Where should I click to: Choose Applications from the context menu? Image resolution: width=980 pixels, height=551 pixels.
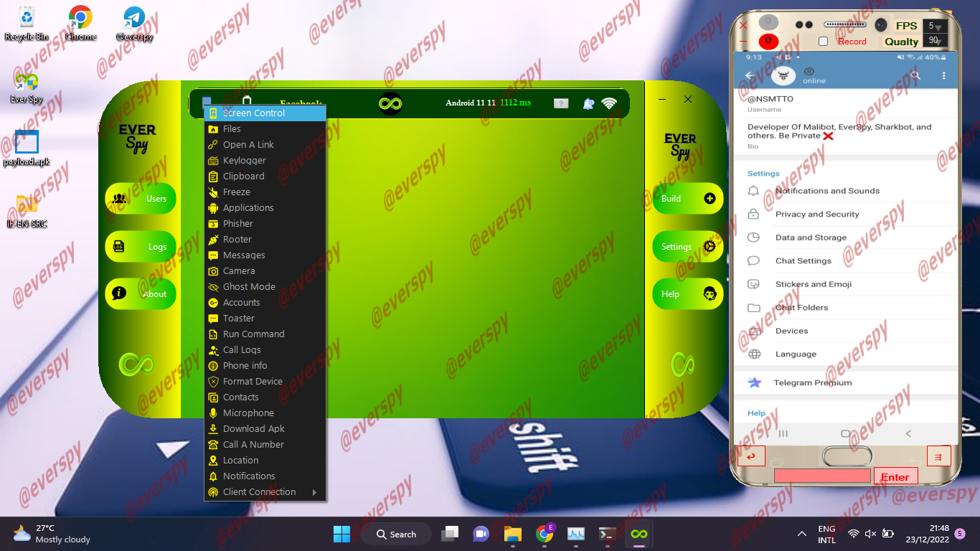(x=265, y=208)
